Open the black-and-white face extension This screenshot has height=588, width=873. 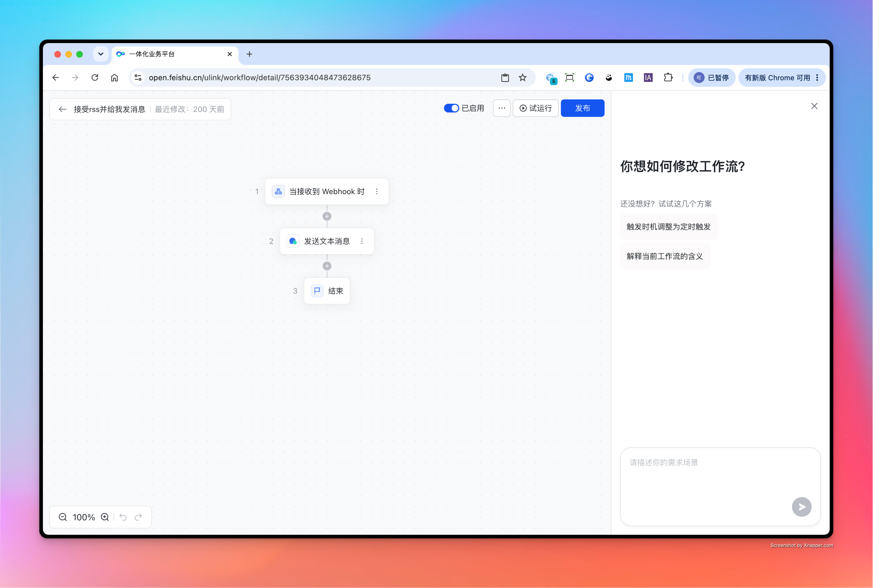pyautogui.click(x=609, y=78)
